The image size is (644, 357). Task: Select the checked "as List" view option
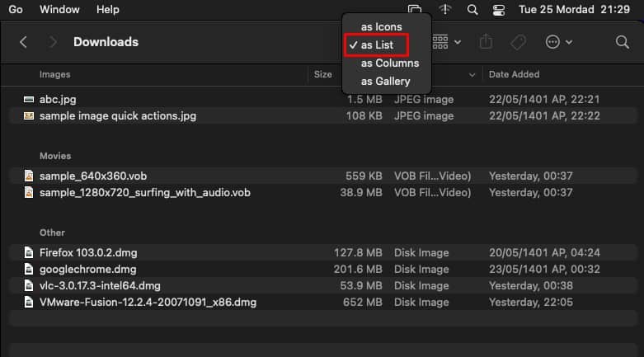(x=377, y=45)
